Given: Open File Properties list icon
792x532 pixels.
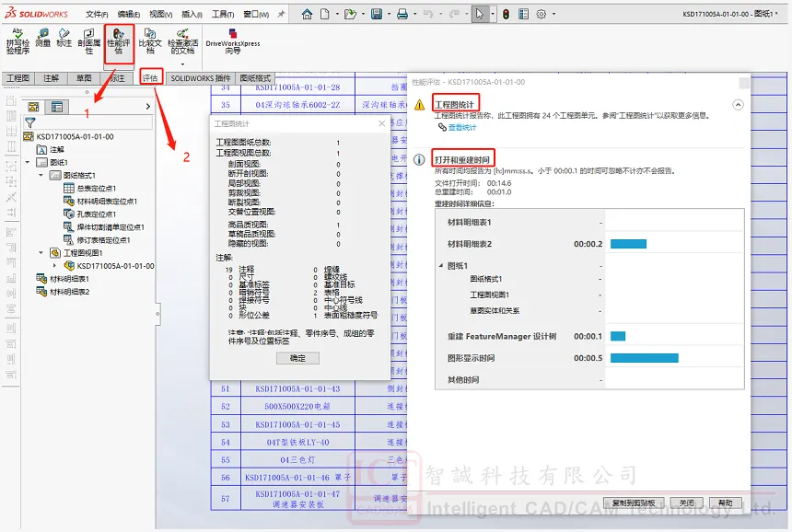Looking at the screenshot, I should pyautogui.click(x=524, y=14).
